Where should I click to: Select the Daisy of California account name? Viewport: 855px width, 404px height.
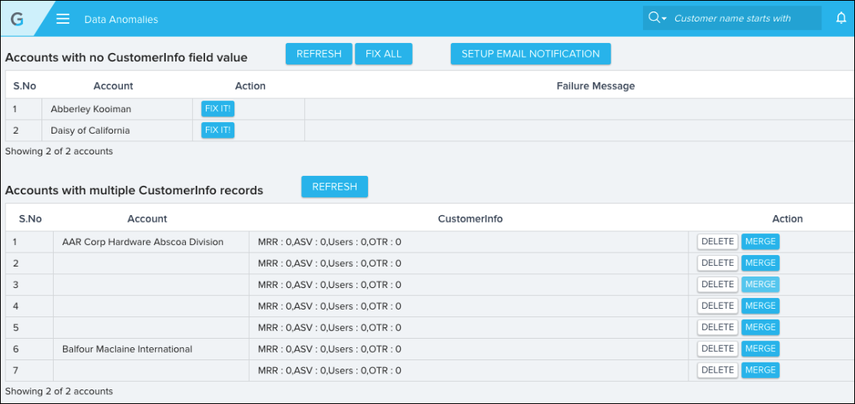point(91,131)
